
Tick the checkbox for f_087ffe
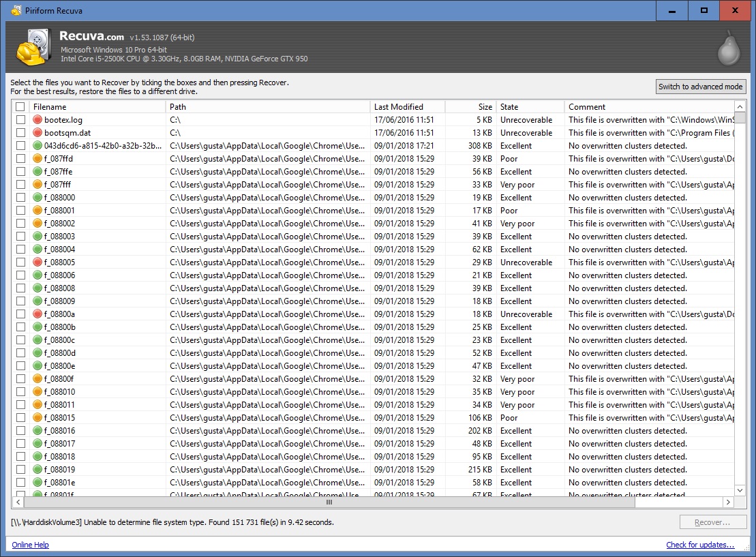(20, 172)
